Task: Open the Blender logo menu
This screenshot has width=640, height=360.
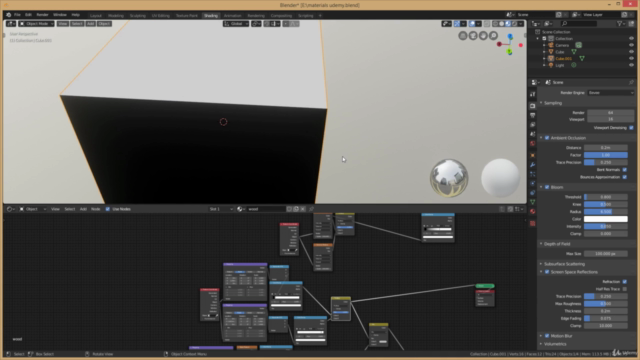Action: 8,15
